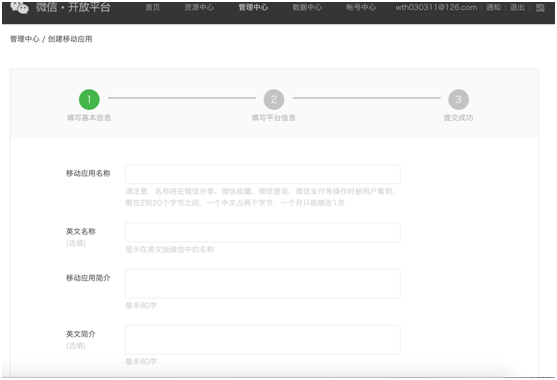Select step 1 green circle
The width and height of the screenshot is (557, 380).
tap(89, 99)
